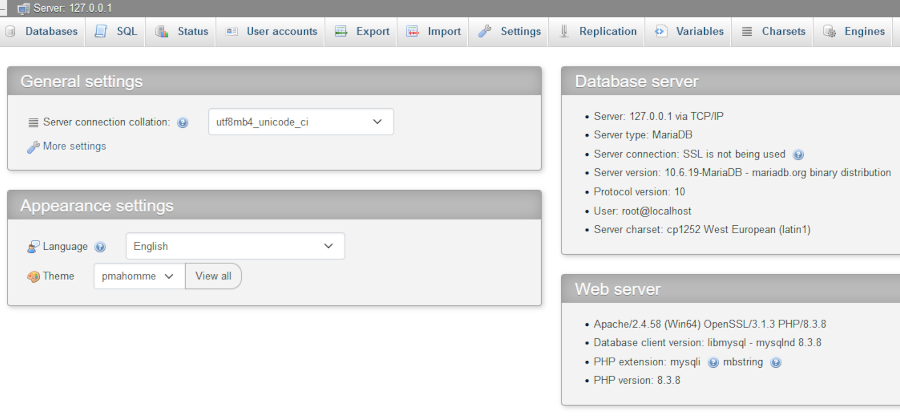Click help icon after SSL is not being used
The height and width of the screenshot is (416, 900).
click(x=798, y=155)
